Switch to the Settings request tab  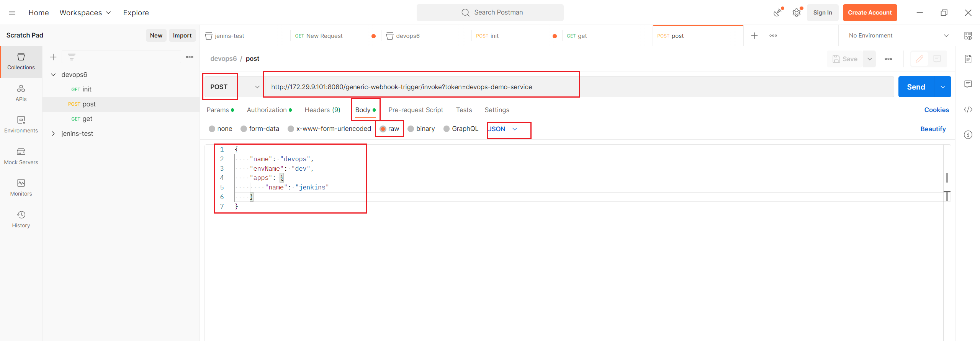click(x=497, y=110)
